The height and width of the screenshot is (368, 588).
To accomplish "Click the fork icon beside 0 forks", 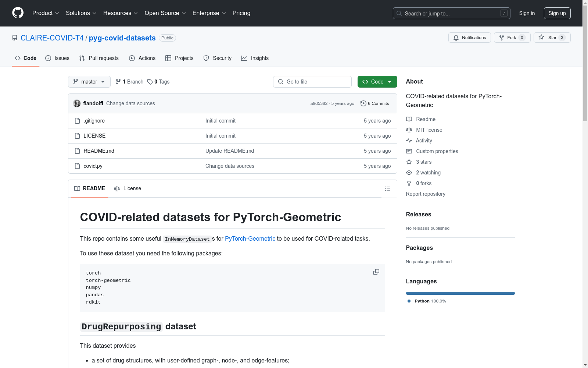I will (409, 183).
